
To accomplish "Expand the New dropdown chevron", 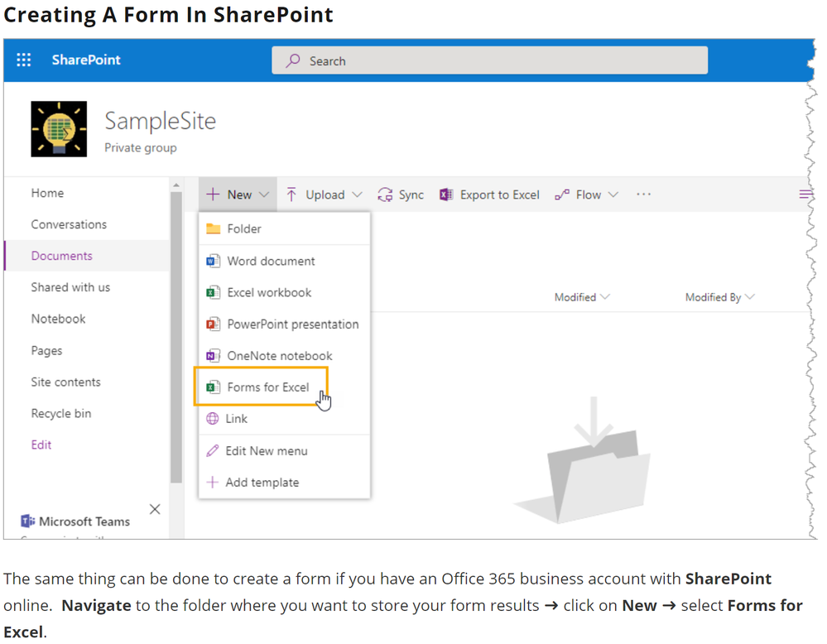I will 264,195.
